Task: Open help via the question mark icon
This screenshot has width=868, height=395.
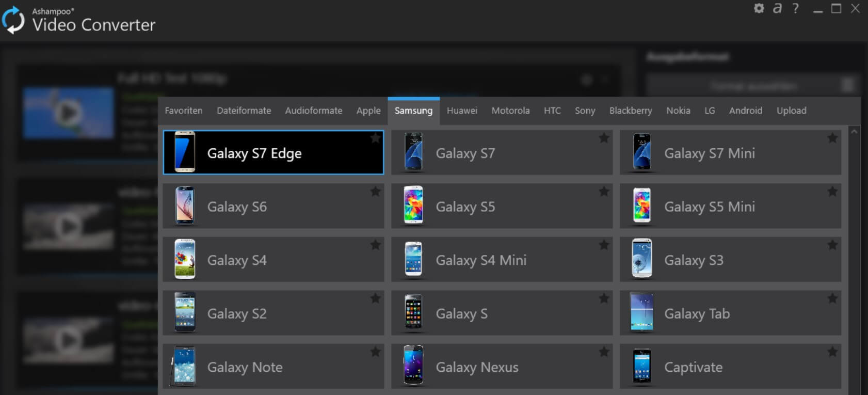Action: click(x=795, y=8)
